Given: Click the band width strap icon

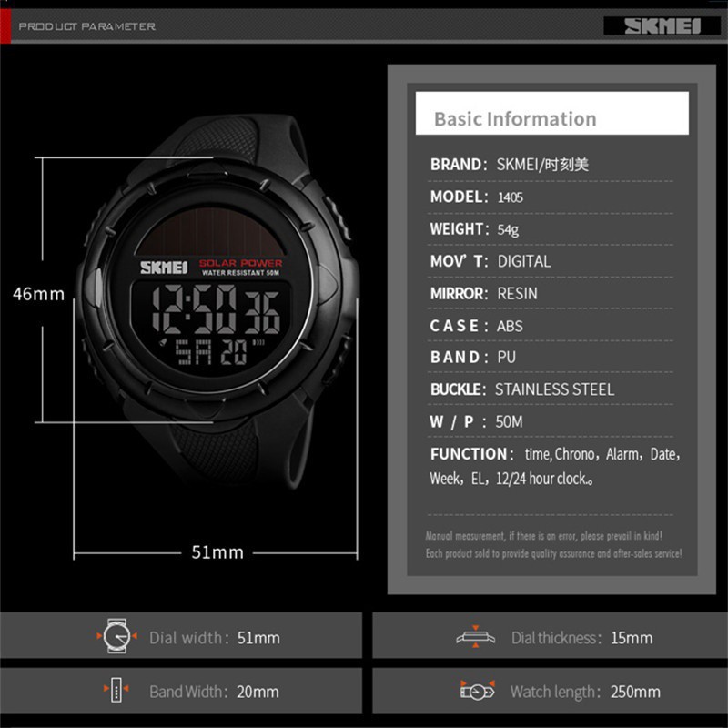Looking at the screenshot, I should [116, 691].
